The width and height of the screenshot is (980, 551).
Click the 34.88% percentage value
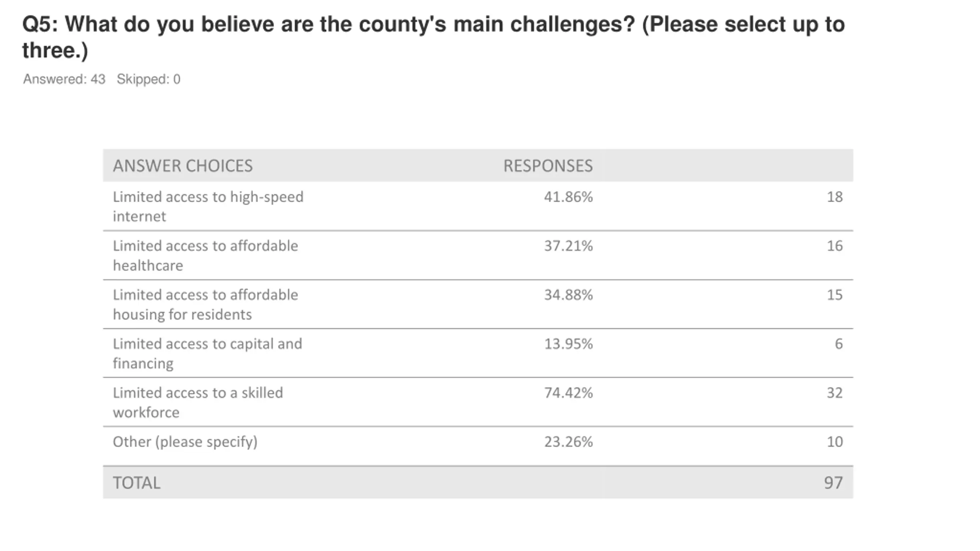point(568,295)
